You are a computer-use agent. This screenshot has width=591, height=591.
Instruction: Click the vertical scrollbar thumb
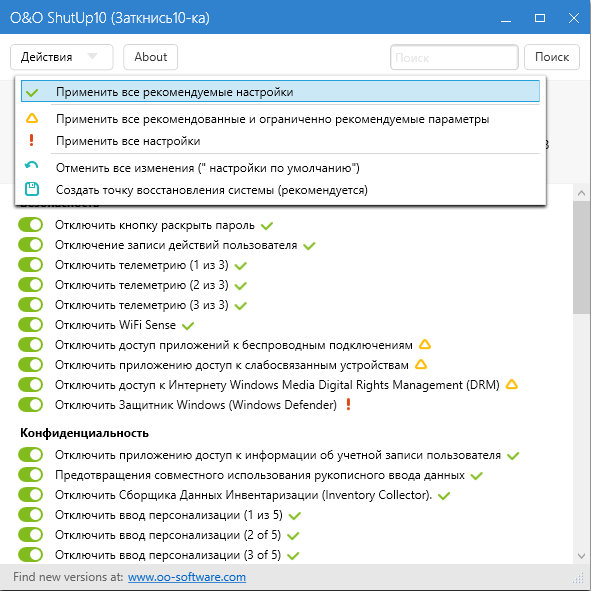[581, 257]
